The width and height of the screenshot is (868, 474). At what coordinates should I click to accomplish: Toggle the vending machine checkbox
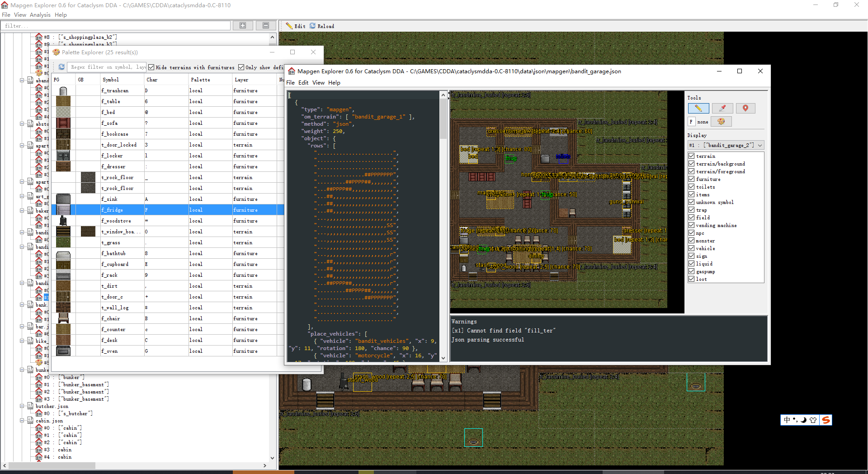(692, 225)
